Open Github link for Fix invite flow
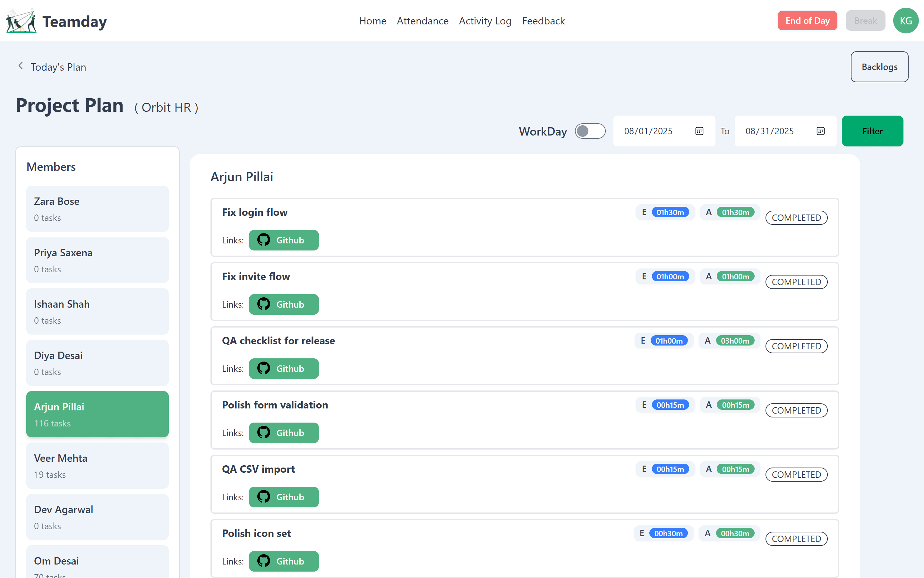Viewport: 924px width, 578px height. 284,304
